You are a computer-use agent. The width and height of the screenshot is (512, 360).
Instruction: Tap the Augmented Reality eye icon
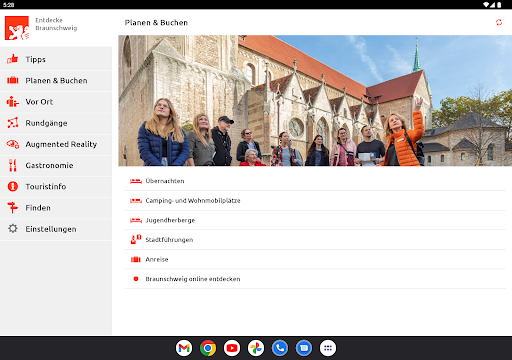[x=13, y=144]
